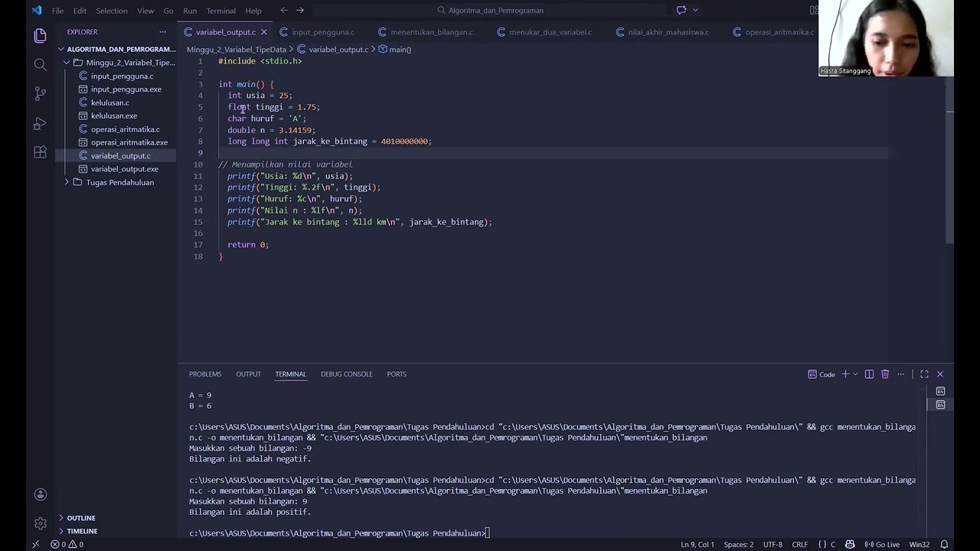The image size is (980, 551).
Task: Select the Code terminal profile label
Action: 822,374
